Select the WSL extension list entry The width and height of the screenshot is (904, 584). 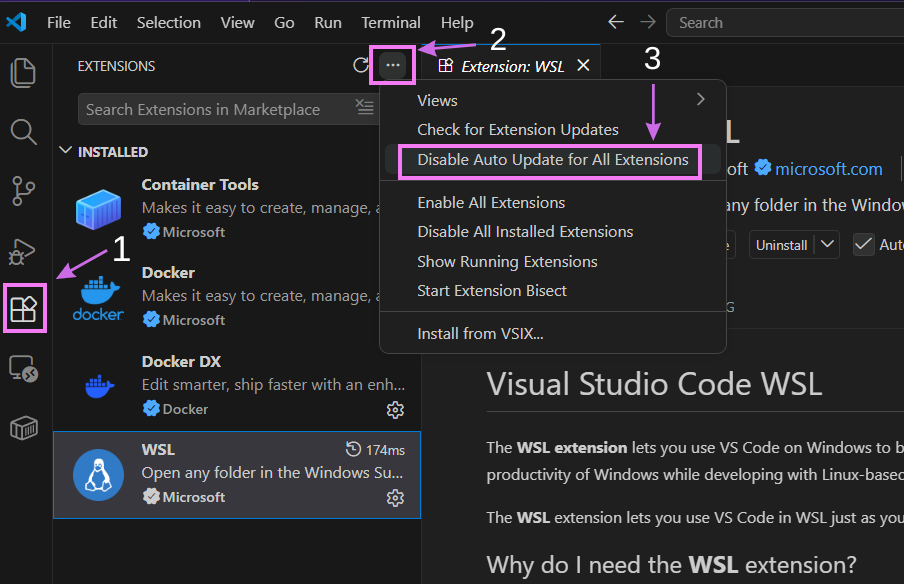[x=237, y=474]
